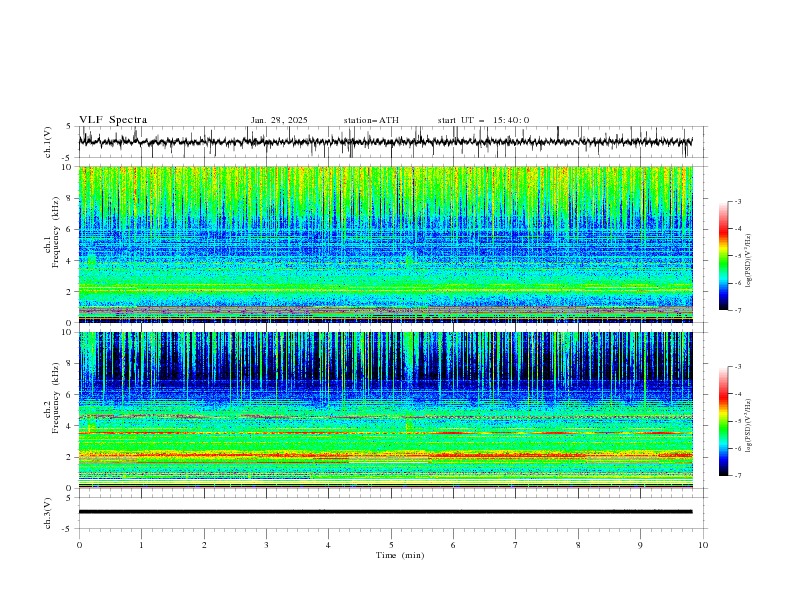Click the "-7" label on ch.1 colorbar
The height and width of the screenshot is (612, 792).
pyautogui.click(x=737, y=310)
